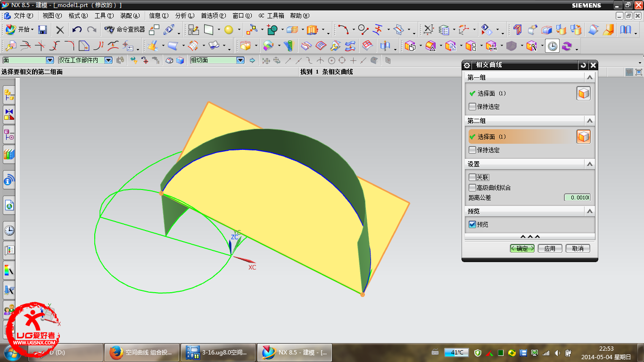
Task: Click the delete X icon in toolbar
Action: coord(60,30)
